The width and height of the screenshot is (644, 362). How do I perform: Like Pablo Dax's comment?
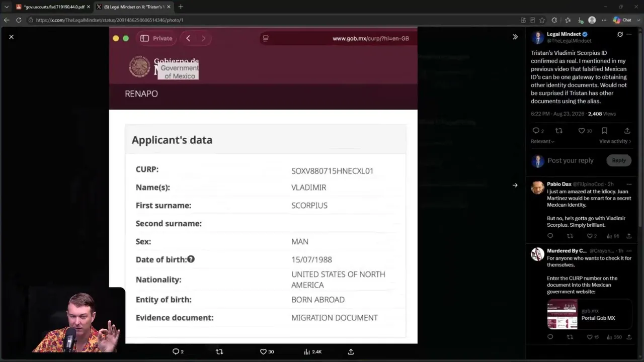click(x=590, y=236)
